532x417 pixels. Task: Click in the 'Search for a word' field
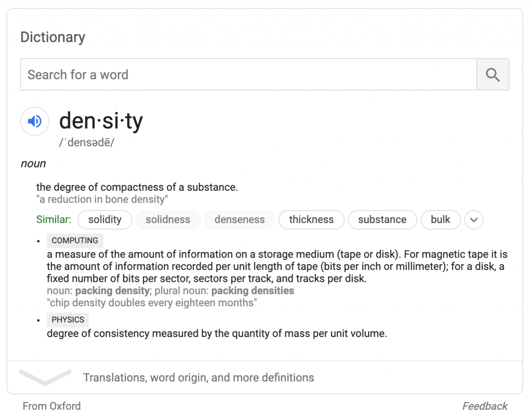[248, 75]
